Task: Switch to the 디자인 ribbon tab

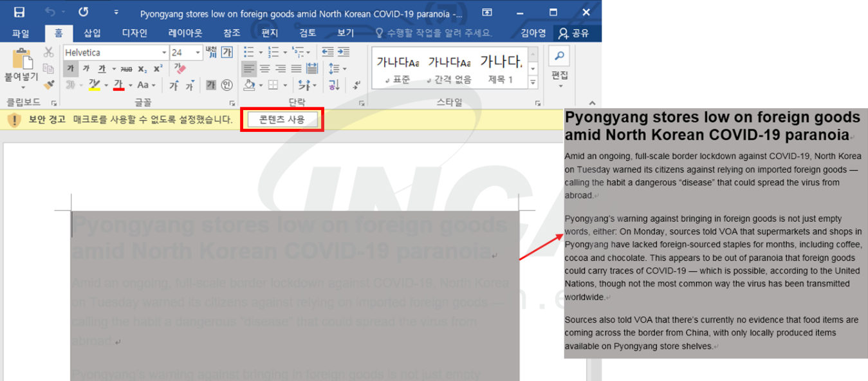Action: 134,33
